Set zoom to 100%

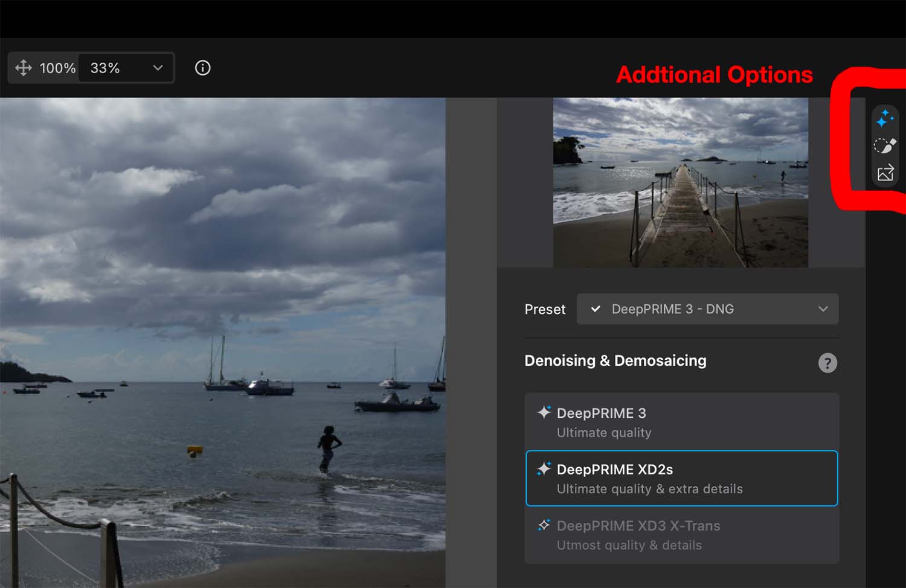coord(57,68)
